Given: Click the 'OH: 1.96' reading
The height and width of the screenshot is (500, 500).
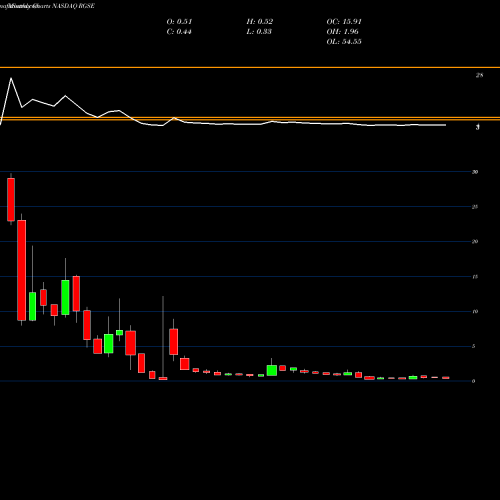Looking at the screenshot, I should pyautogui.click(x=342, y=32).
